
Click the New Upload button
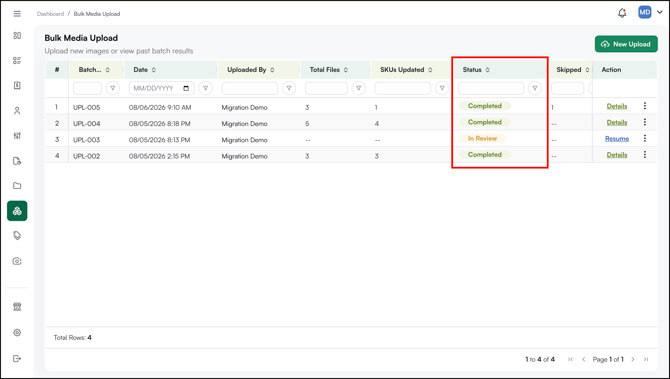(626, 44)
